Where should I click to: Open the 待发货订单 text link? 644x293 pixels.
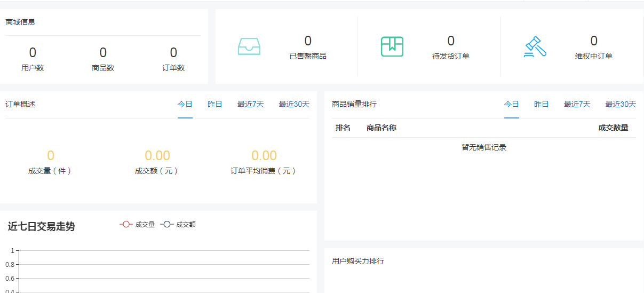click(x=451, y=56)
